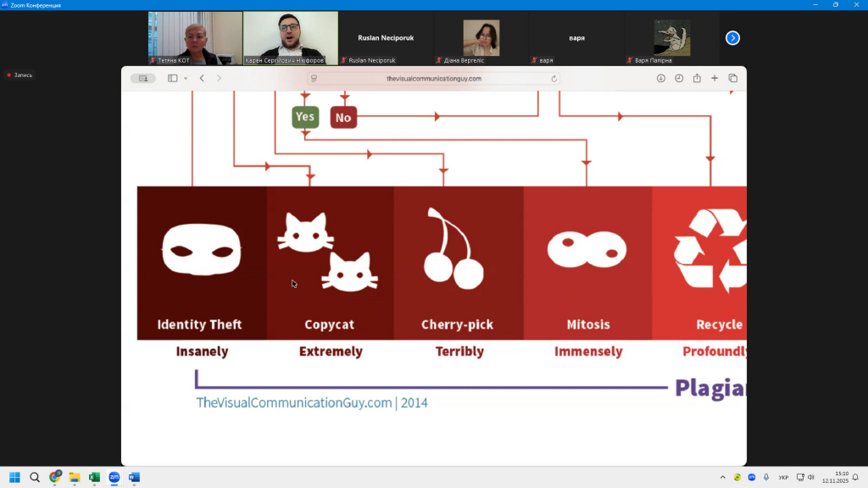Click the Safari sidebar toggle icon
The width and height of the screenshot is (868, 488).
[x=172, y=78]
